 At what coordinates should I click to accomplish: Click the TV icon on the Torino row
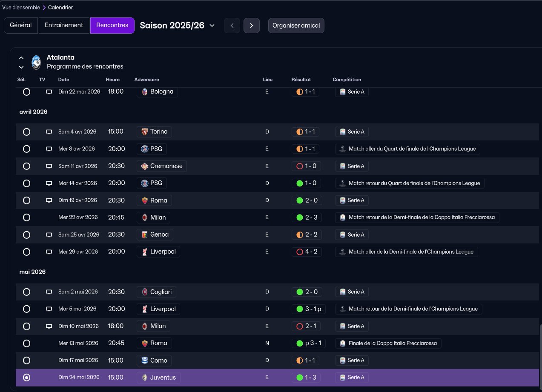click(x=49, y=132)
